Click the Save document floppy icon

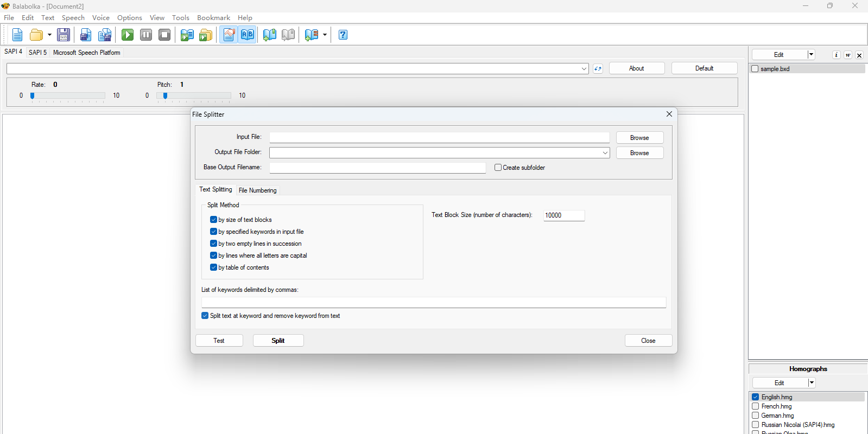[x=64, y=35]
